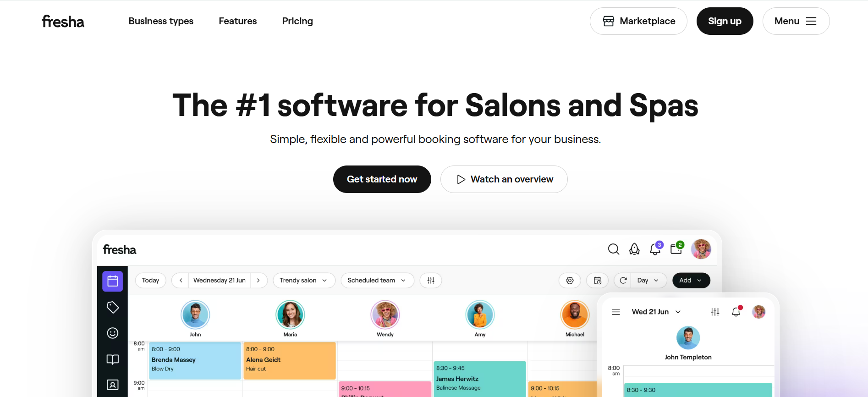Viewport: 868px width, 397px height.
Task: Open Alena Geidt Hair cut appointment
Action: (x=290, y=360)
